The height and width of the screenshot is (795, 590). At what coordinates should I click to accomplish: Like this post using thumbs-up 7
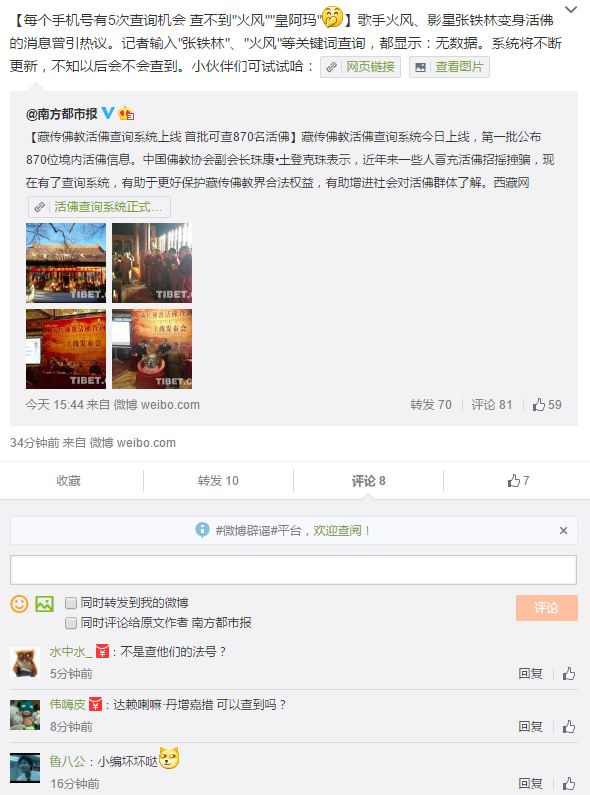[518, 481]
